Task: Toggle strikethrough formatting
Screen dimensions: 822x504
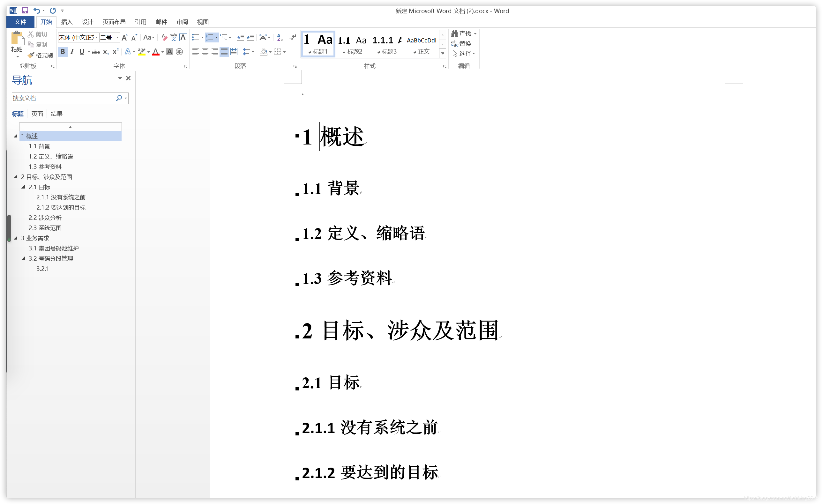Action: point(96,52)
